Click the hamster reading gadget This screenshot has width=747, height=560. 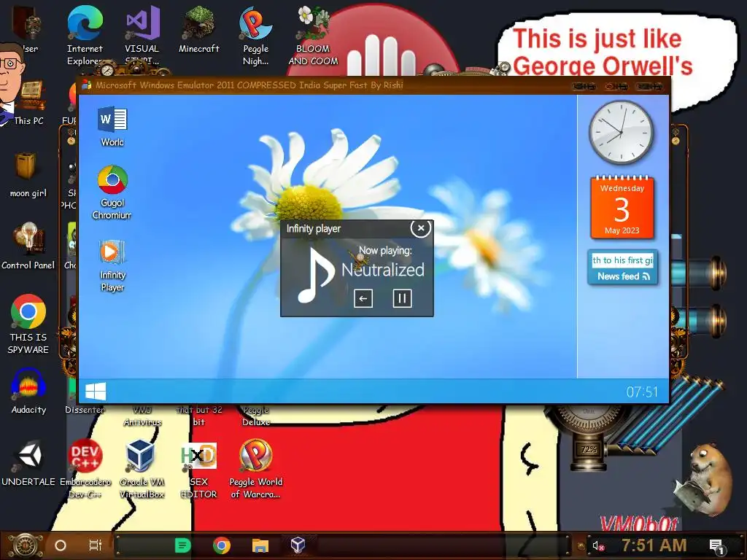click(704, 481)
